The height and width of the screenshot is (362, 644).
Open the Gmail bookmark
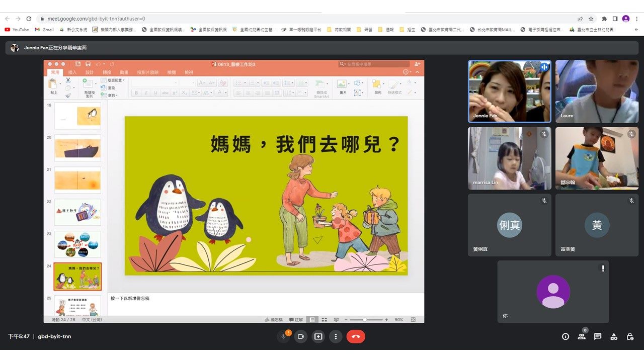(44, 30)
